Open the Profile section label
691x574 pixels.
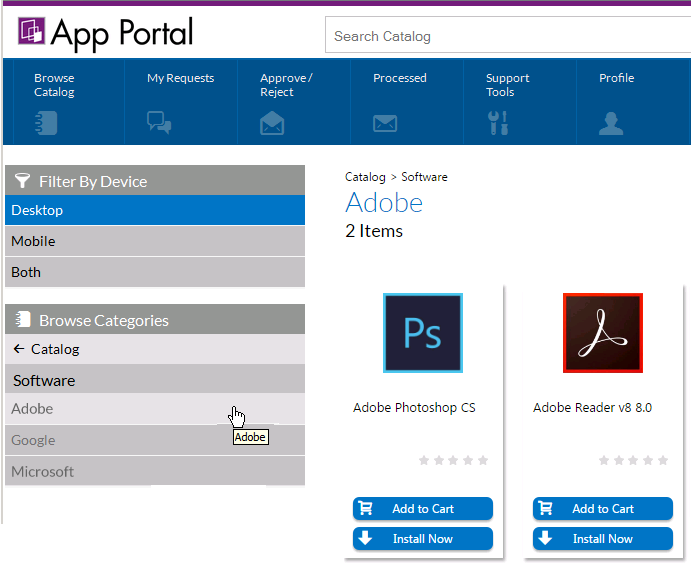(x=617, y=78)
